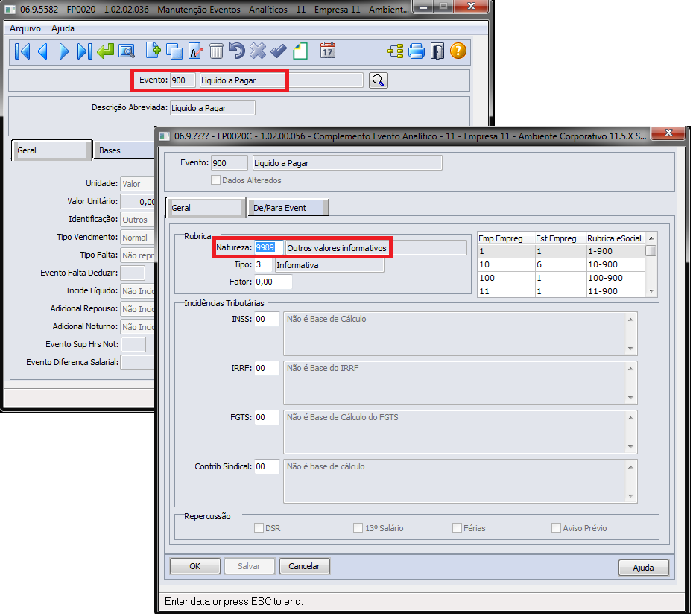The image size is (693, 616).
Task: Switch to the Bases tab
Action: (124, 150)
